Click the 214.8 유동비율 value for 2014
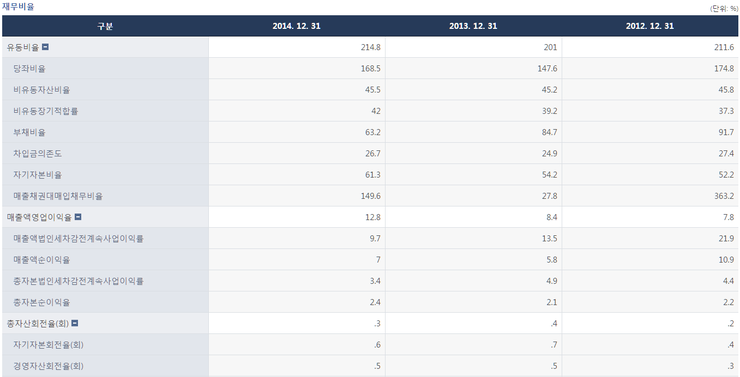 pos(370,47)
